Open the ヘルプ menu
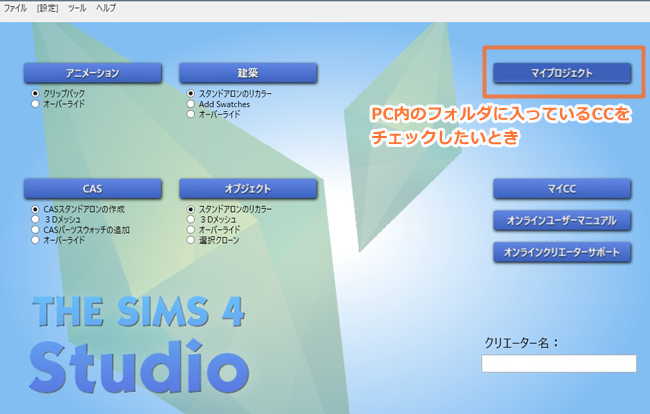Screen dimensions: 650x414 tap(106, 8)
